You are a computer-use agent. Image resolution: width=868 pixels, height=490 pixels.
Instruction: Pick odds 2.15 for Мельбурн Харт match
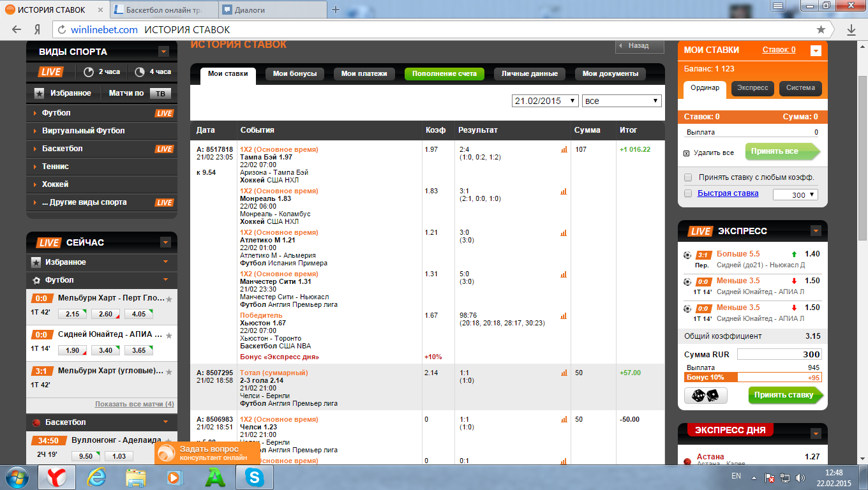(72, 314)
